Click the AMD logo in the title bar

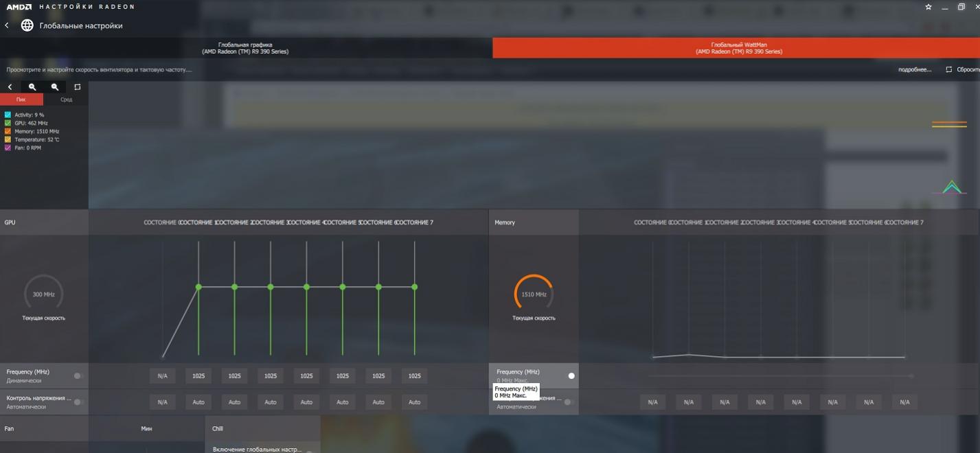19,6
